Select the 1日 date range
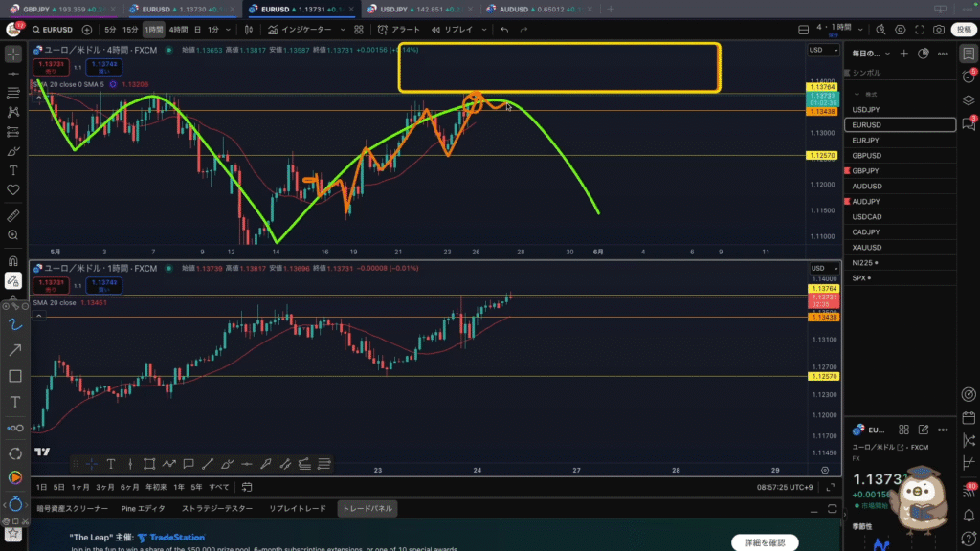Viewport: 980px width, 551px height. pyautogui.click(x=41, y=487)
